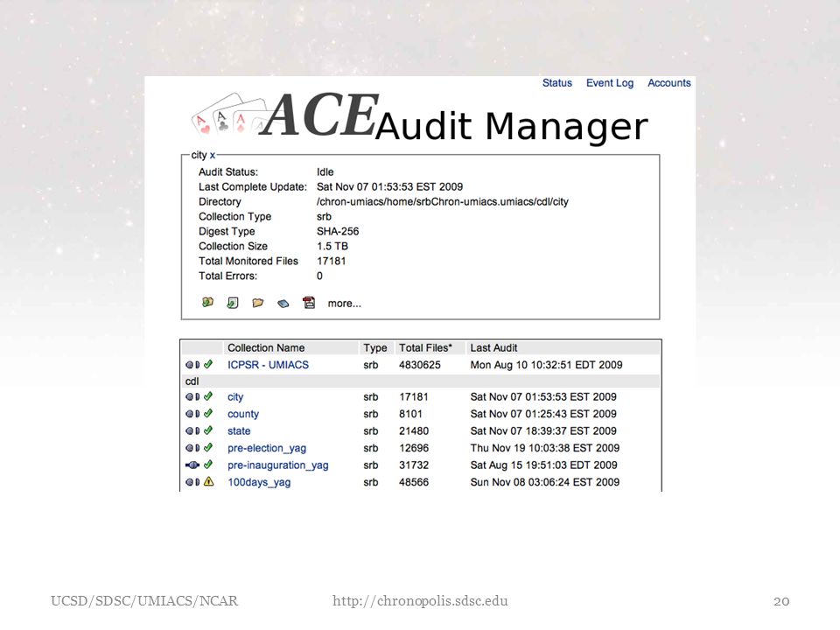Image resolution: width=840 pixels, height=630 pixels.
Task: Click the Total Files* column header
Action: (425, 348)
